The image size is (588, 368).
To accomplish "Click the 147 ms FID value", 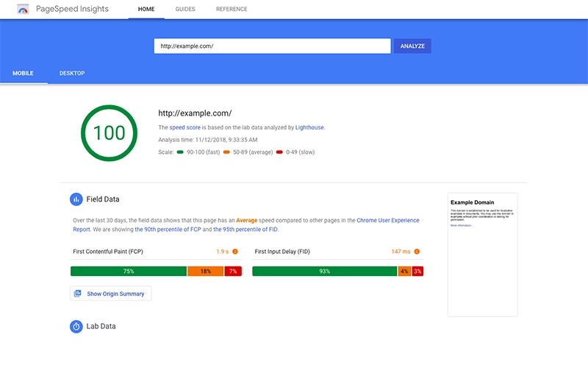I will click(401, 252).
